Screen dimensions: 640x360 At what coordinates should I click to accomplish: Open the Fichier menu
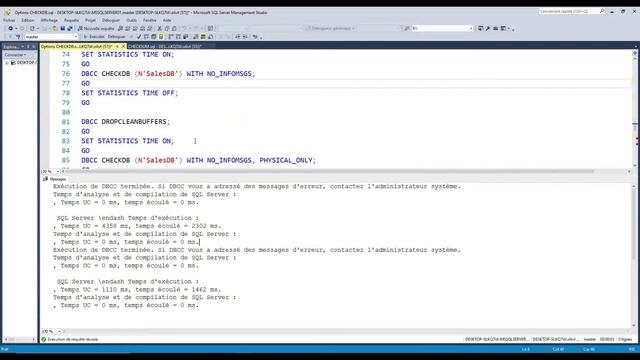pyautogui.click(x=9, y=20)
